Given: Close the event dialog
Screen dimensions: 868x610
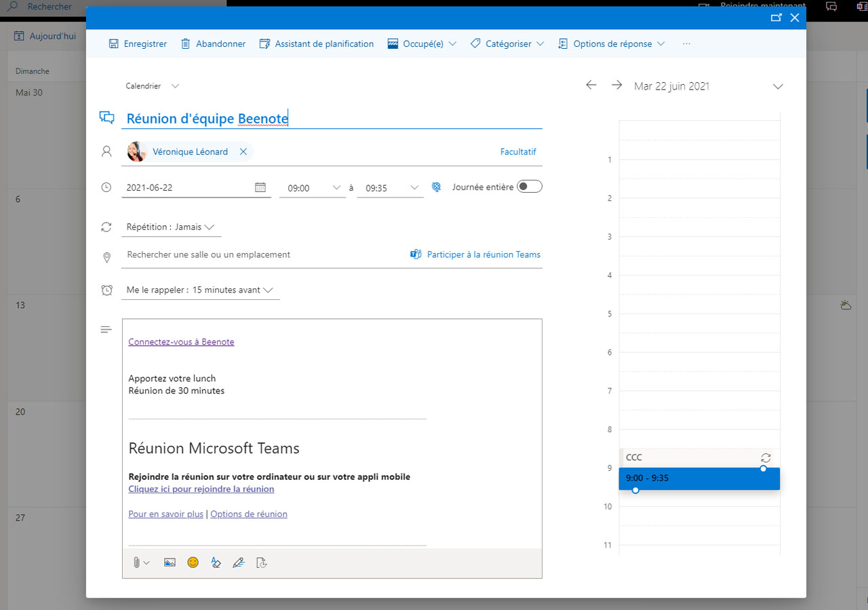Looking at the screenshot, I should (794, 18).
